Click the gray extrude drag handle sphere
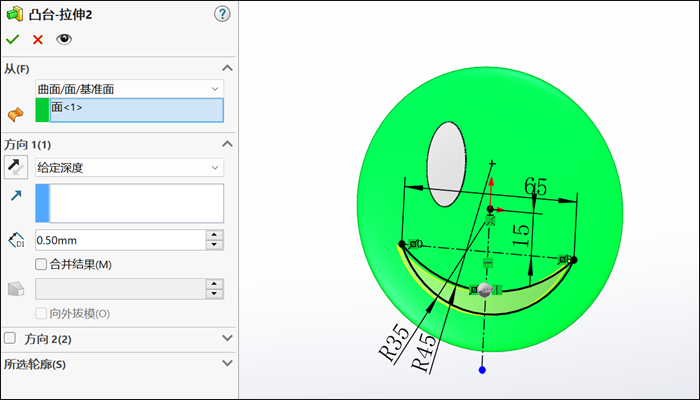The image size is (700, 400). (x=484, y=290)
